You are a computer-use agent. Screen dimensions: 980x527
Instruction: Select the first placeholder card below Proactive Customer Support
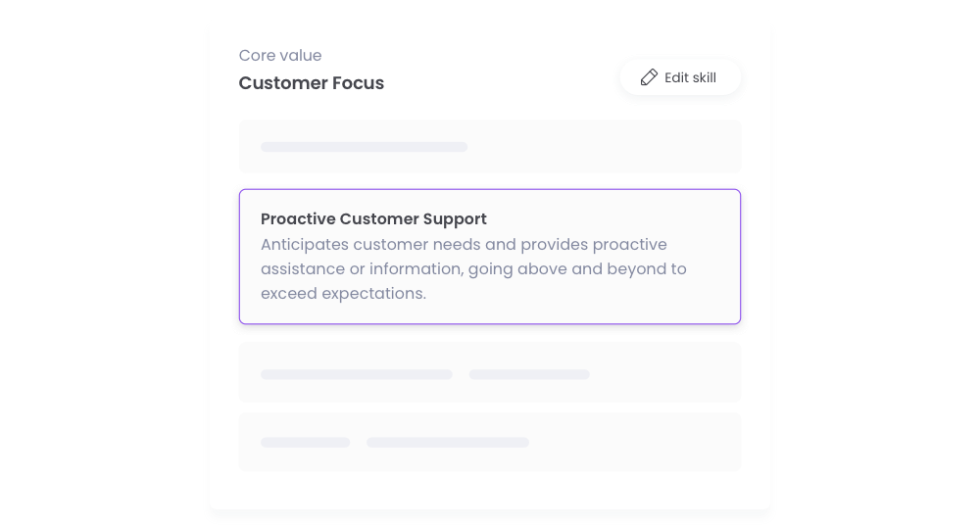point(490,372)
